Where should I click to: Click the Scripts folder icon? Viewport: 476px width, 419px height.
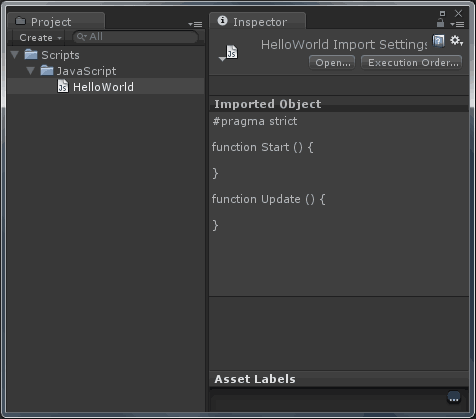click(x=31, y=54)
